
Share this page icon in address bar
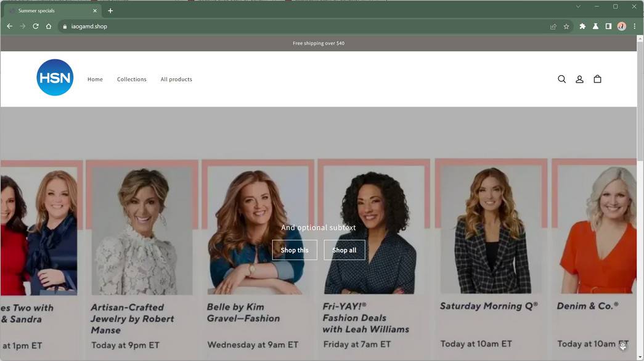pos(553,26)
